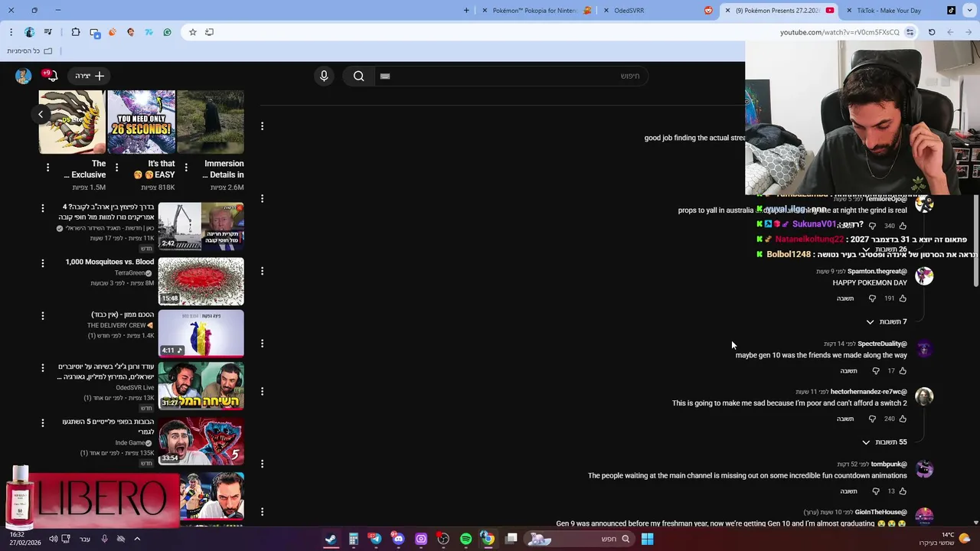The height and width of the screenshot is (551, 980).
Task: Open options menu for Inde Game video
Action: (43, 422)
